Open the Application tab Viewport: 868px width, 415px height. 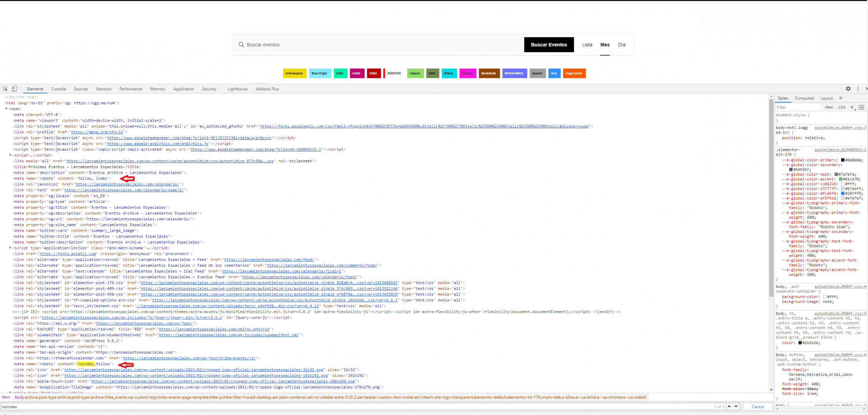pyautogui.click(x=183, y=89)
